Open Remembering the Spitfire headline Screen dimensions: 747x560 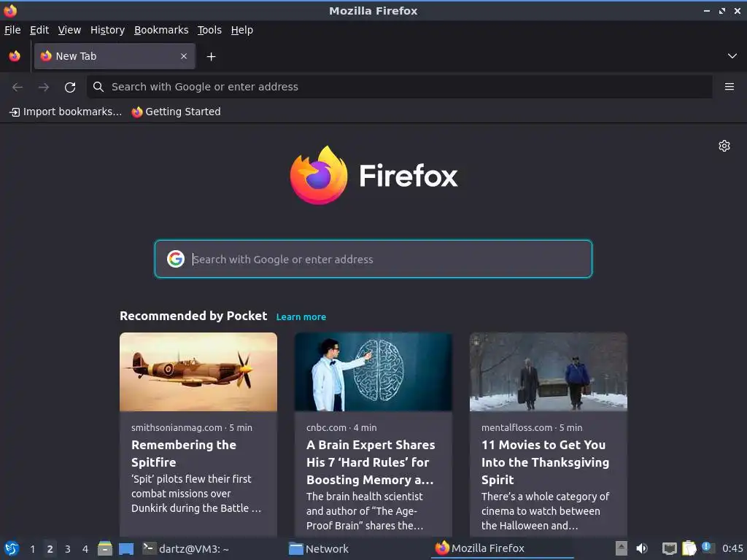click(x=184, y=454)
